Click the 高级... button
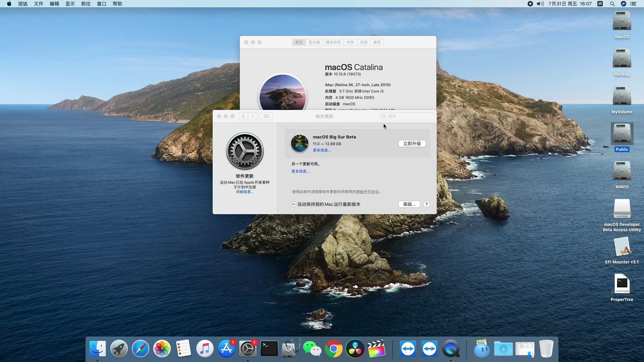644x362 pixels. (x=409, y=204)
